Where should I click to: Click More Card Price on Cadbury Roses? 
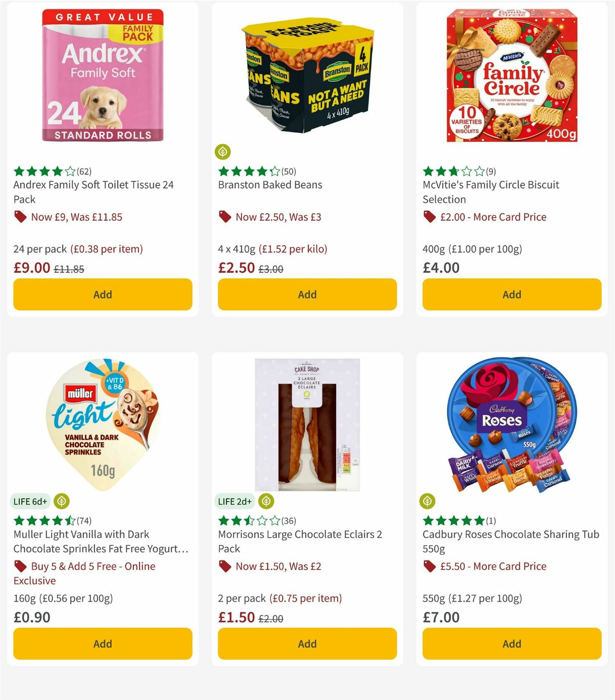pyautogui.click(x=494, y=566)
